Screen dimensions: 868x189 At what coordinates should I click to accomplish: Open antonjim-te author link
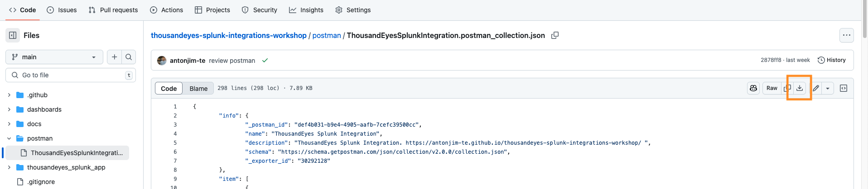tap(188, 61)
